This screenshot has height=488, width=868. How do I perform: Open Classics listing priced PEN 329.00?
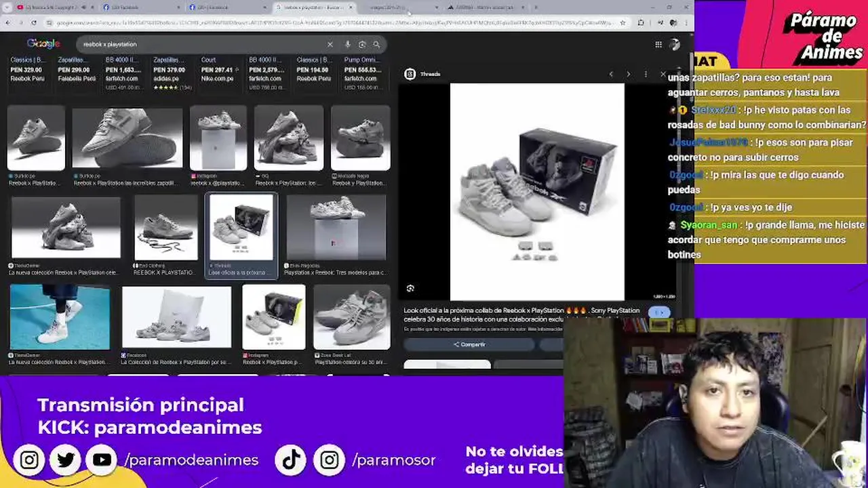click(26, 69)
